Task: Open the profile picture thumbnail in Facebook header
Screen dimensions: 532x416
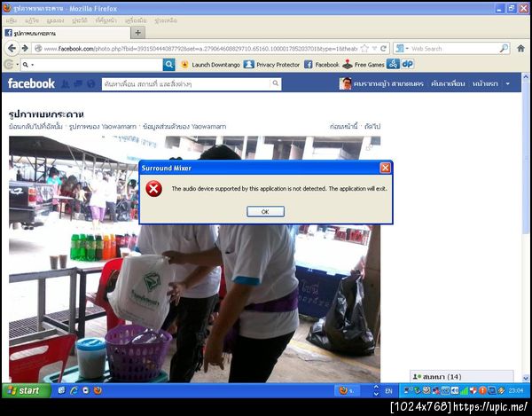Action: pos(346,83)
